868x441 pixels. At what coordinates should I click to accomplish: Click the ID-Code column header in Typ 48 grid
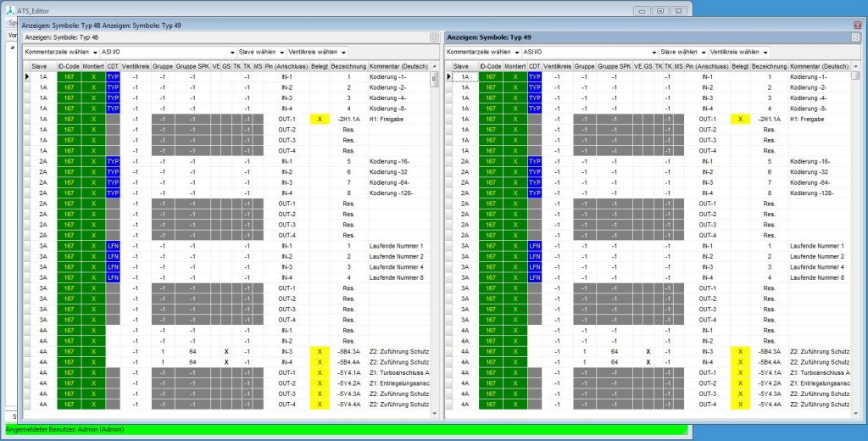[70, 65]
